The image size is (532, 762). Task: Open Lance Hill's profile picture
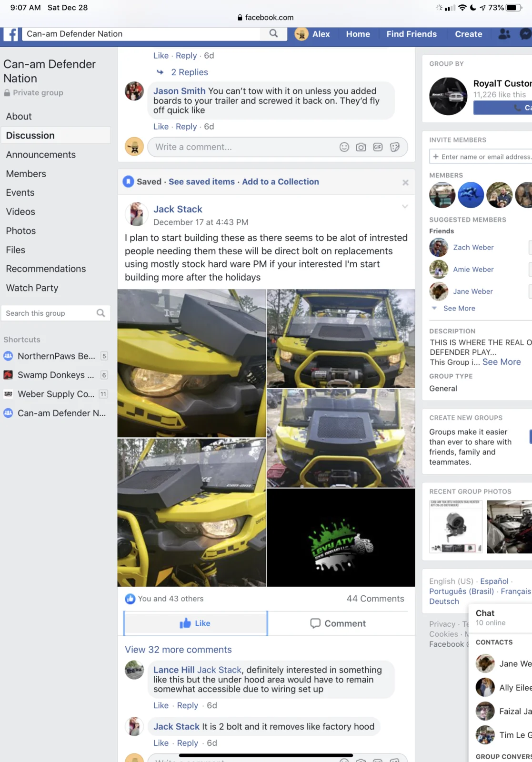tap(134, 670)
